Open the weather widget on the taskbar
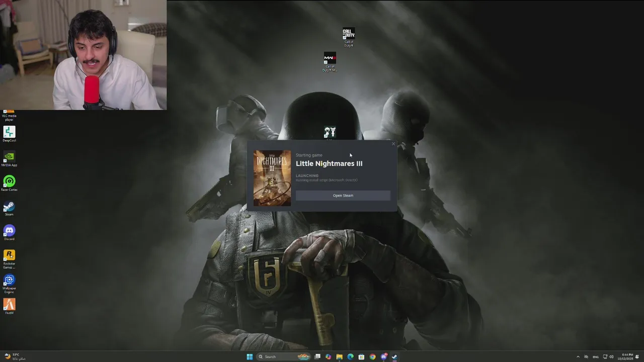The width and height of the screenshot is (644, 362). 15,356
